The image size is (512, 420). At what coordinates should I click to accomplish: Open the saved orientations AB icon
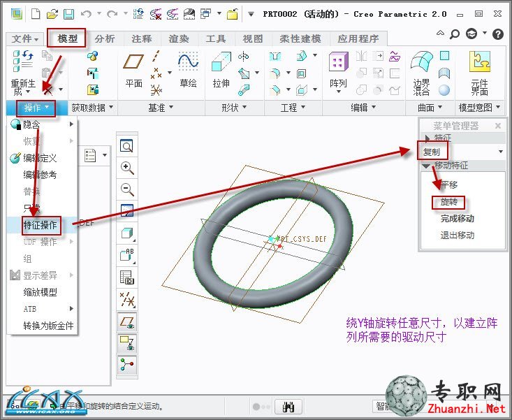point(126,255)
